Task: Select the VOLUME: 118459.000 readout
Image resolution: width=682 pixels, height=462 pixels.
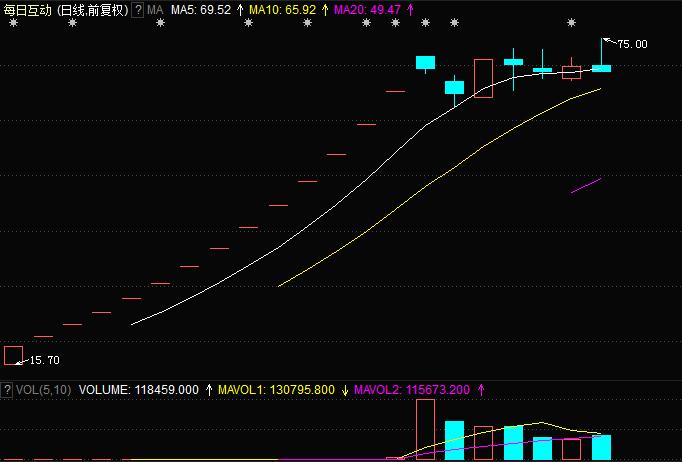Action: (x=138, y=390)
